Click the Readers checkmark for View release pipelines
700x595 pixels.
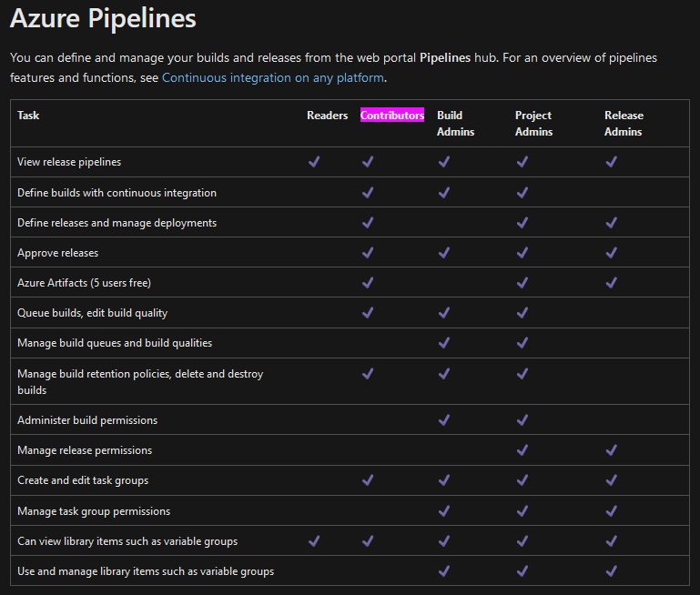[x=314, y=161]
